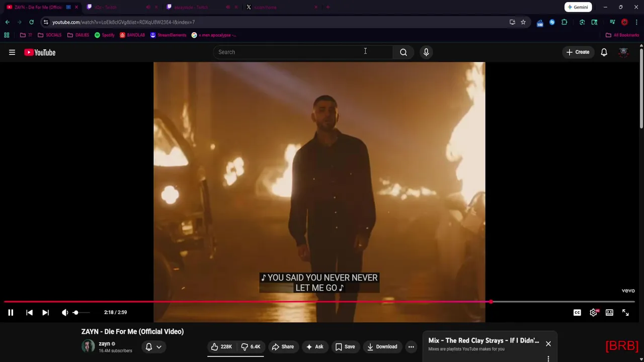Reload the current page
This screenshot has width=644, height=362.
coord(31,22)
